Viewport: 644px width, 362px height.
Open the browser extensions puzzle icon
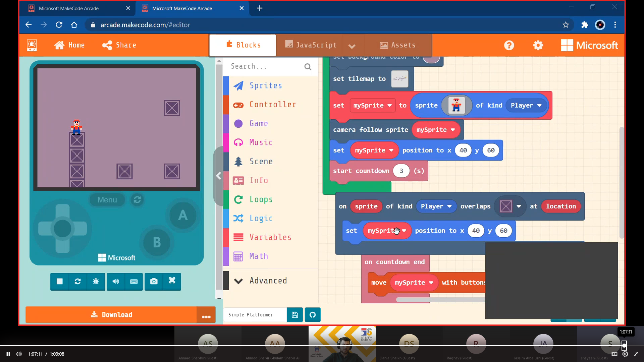click(x=584, y=25)
